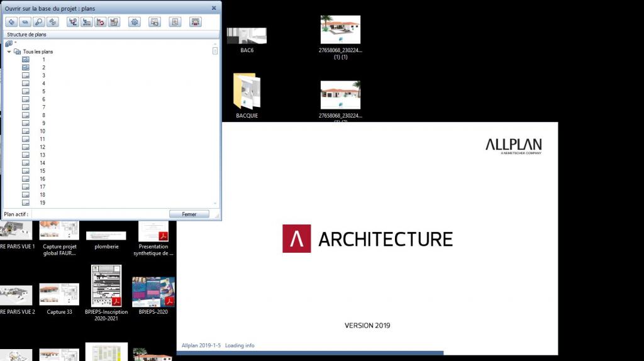
Task: Select plan number 12 in the tree
Action: (42, 147)
